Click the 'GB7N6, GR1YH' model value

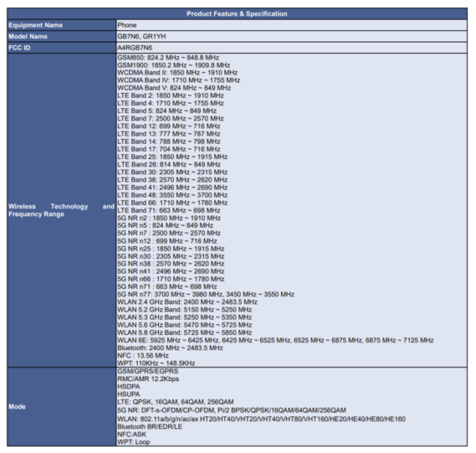tap(142, 37)
